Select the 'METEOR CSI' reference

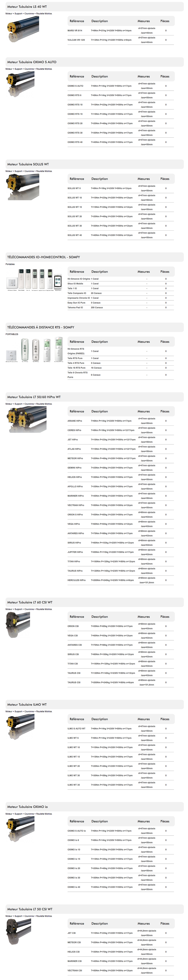pos(74,943)
